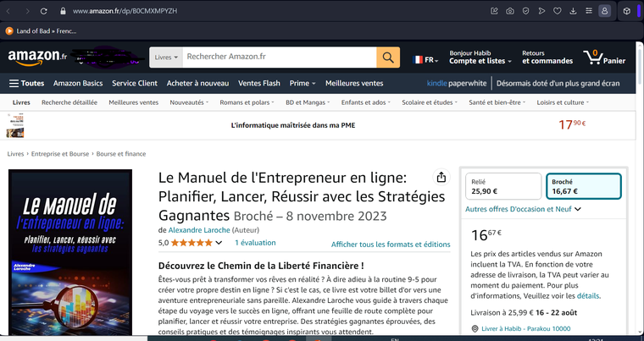This screenshot has height=341, width=644.
Task: Expand Autres offres D'occasion et Neuf
Action: (524, 209)
